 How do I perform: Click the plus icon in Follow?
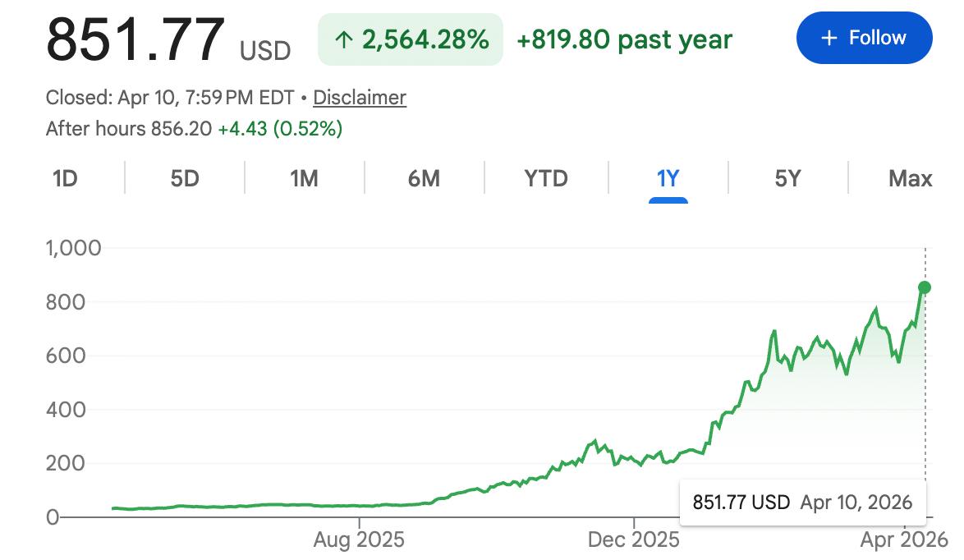click(829, 38)
